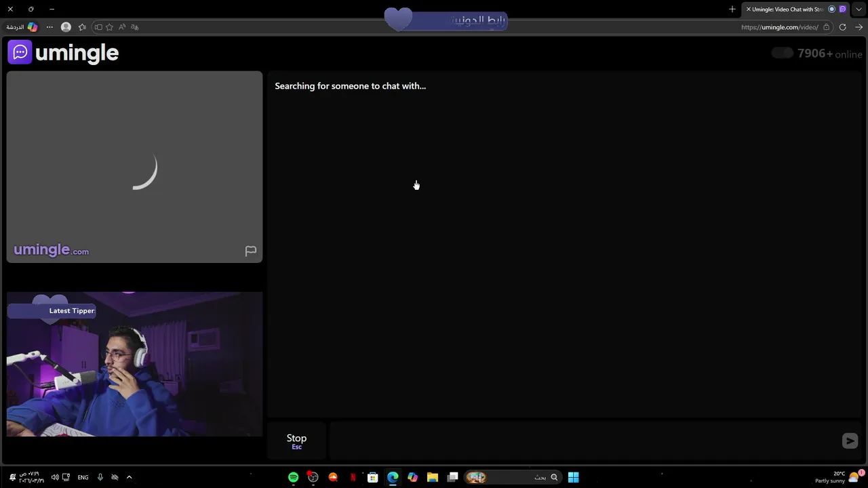Click the Read aloud icon
The width and height of the screenshot is (868, 488).
(122, 27)
